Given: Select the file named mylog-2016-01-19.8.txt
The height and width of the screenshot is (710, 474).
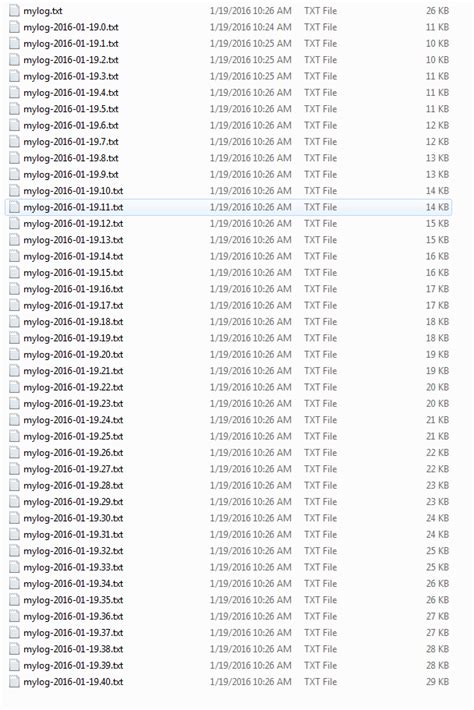Looking at the screenshot, I should [71, 158].
